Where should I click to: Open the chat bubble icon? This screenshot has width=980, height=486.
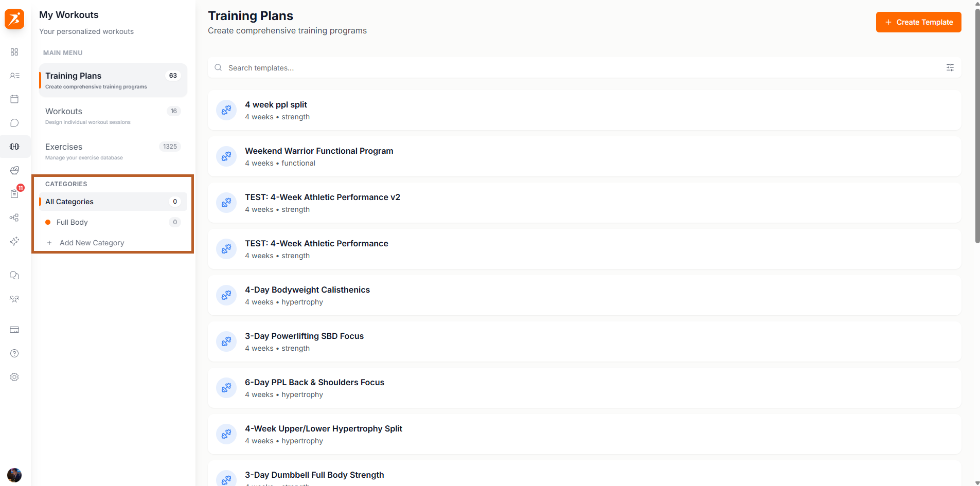tap(14, 122)
